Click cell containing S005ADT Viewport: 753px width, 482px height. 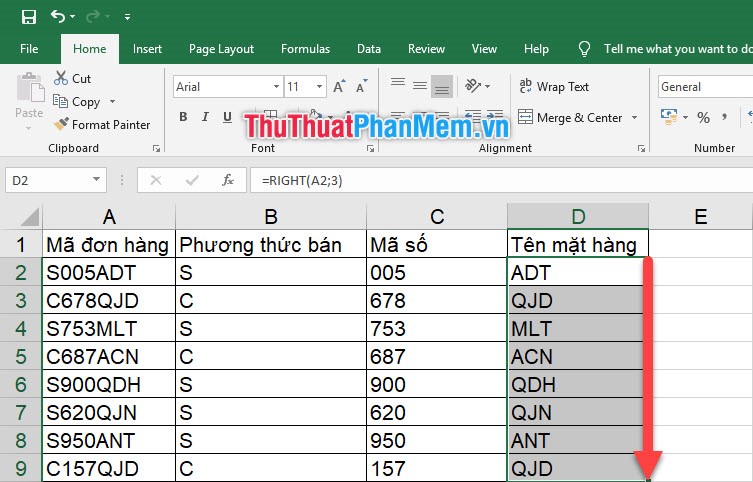click(109, 273)
